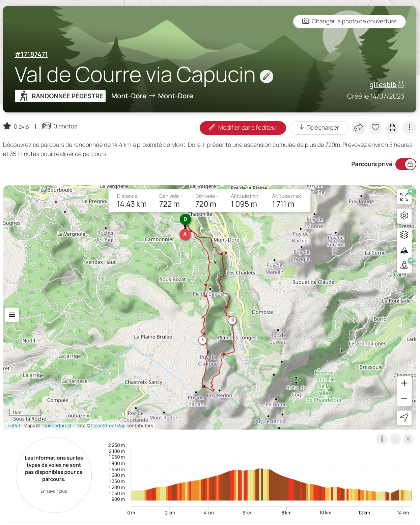Zoom in the map with plus
420x525 pixels.
pos(404,383)
